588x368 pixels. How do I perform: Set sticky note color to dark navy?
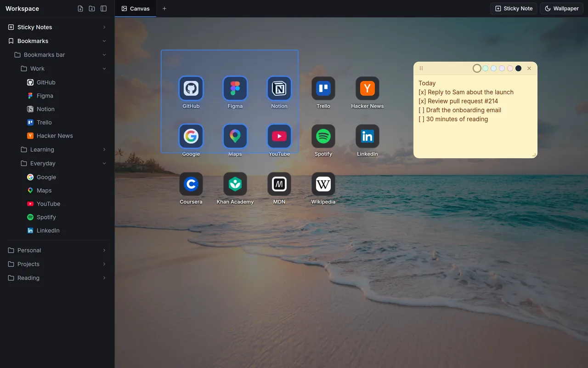click(518, 69)
